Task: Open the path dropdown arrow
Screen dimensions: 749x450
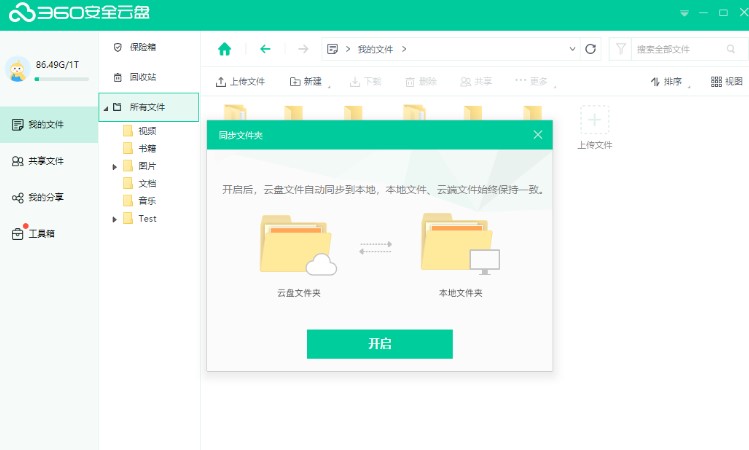Action: coord(572,49)
